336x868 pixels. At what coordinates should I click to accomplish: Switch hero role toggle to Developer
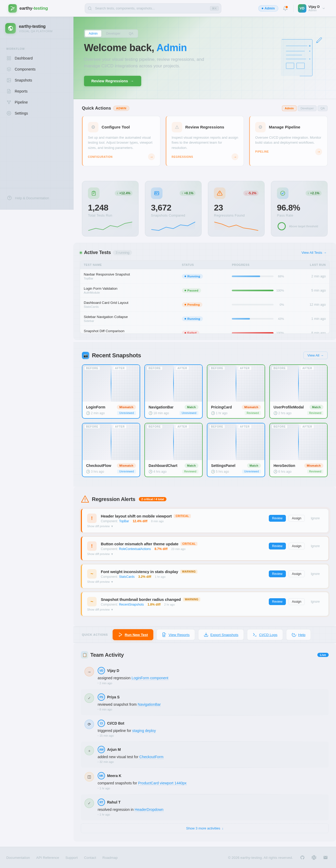click(x=113, y=33)
